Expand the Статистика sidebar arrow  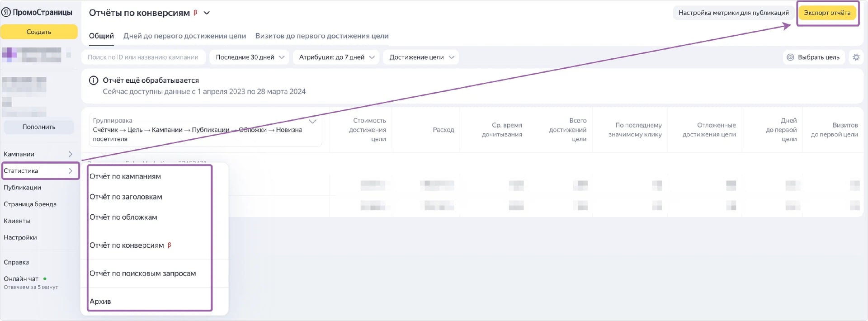70,171
